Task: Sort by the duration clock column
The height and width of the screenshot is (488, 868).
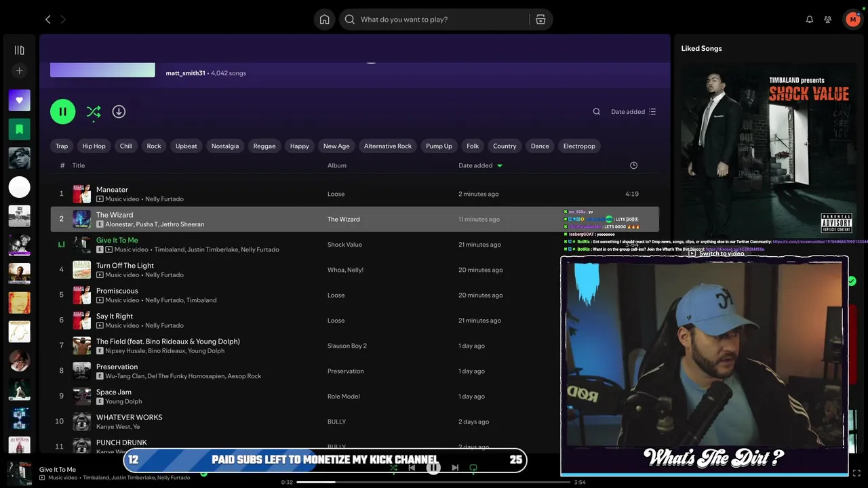Action: coord(633,165)
